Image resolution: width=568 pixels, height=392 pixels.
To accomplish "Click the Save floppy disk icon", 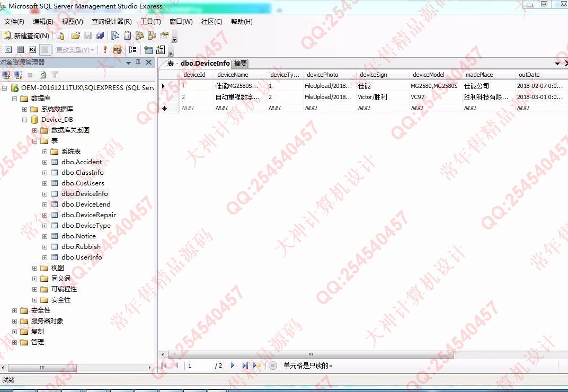I will point(88,35).
